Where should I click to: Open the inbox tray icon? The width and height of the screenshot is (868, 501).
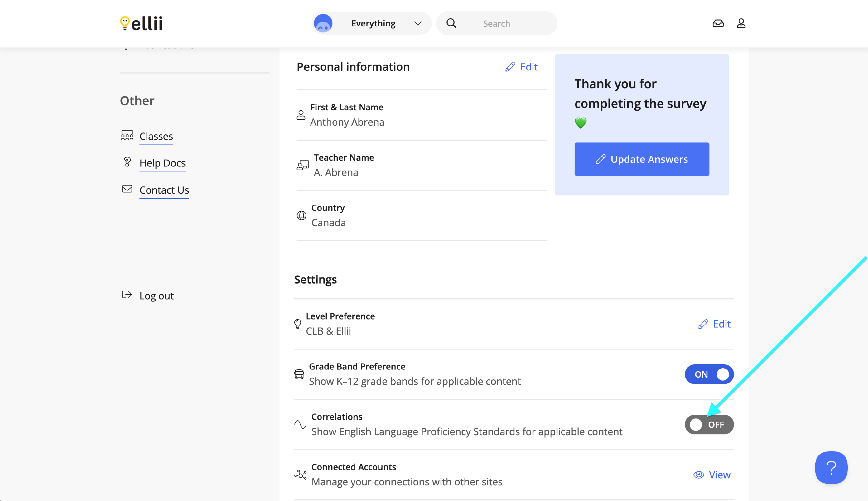coord(718,23)
